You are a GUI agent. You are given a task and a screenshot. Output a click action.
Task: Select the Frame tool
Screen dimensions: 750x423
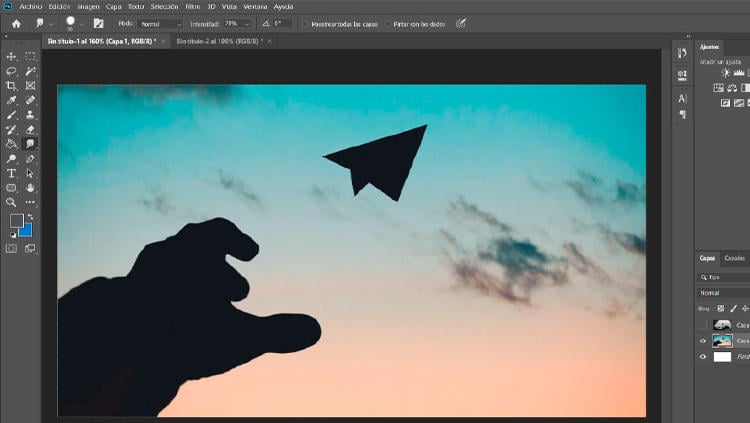click(x=30, y=86)
